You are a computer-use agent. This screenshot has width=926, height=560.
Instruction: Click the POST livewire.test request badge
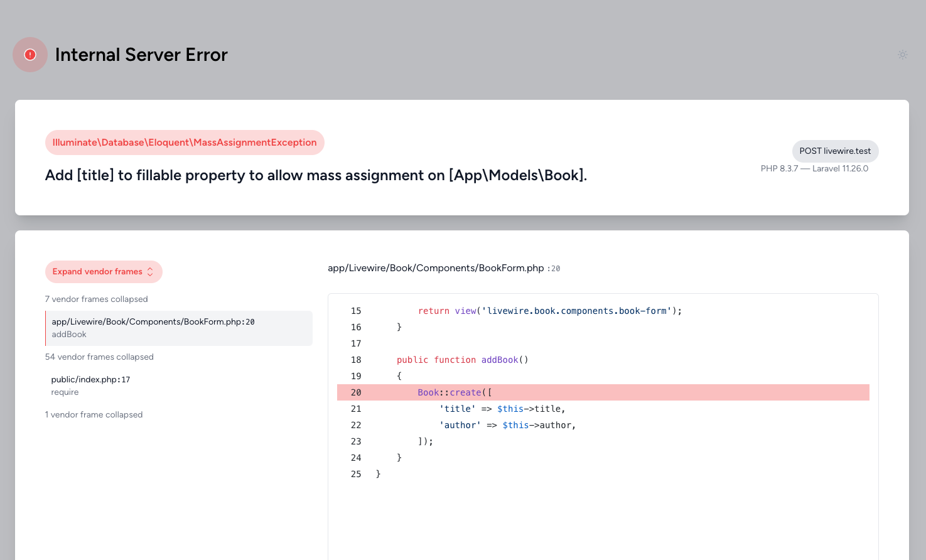click(x=835, y=151)
